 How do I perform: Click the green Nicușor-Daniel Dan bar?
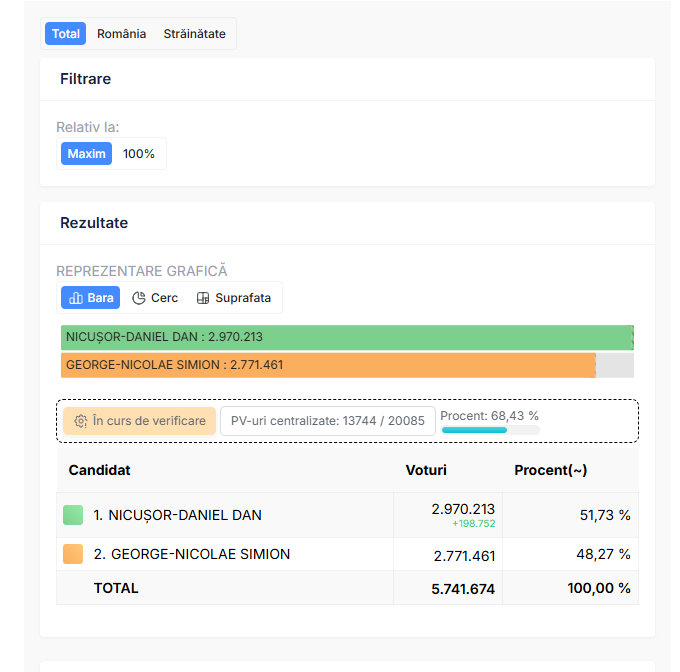[x=346, y=337]
